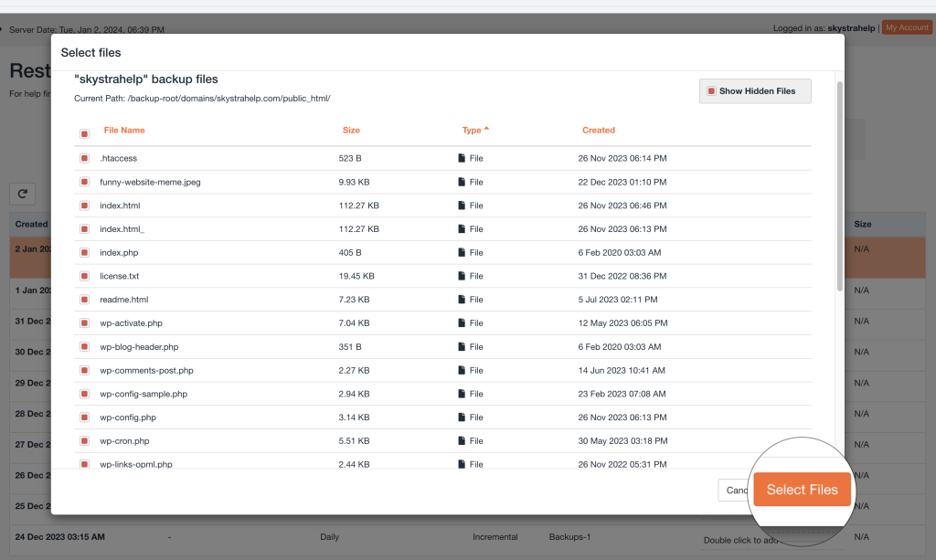Sort files by Size column

click(x=351, y=131)
